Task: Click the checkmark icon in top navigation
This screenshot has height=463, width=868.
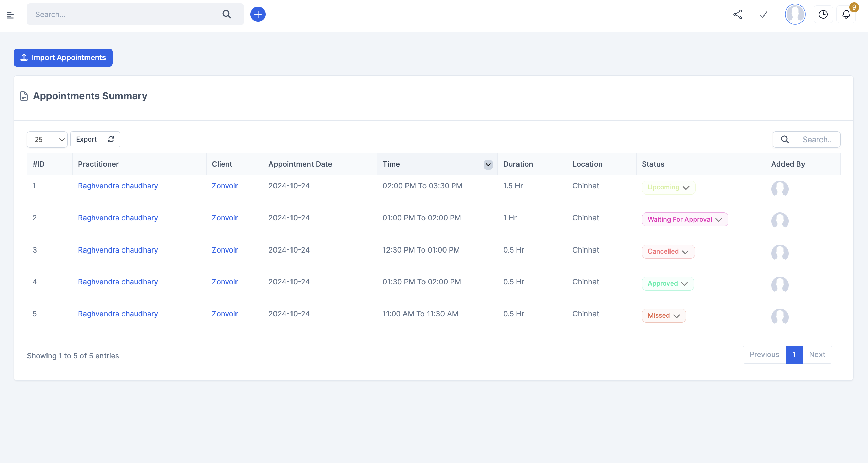Action: pos(763,14)
